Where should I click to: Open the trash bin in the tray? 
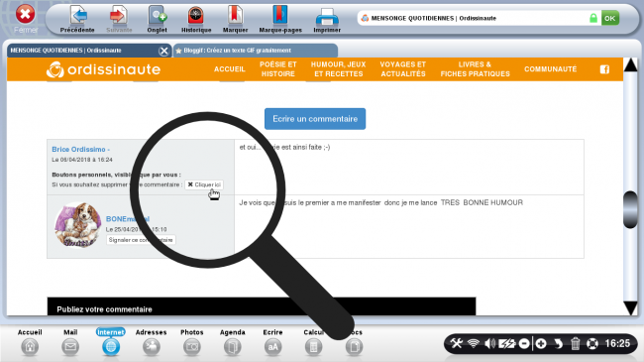(x=575, y=343)
